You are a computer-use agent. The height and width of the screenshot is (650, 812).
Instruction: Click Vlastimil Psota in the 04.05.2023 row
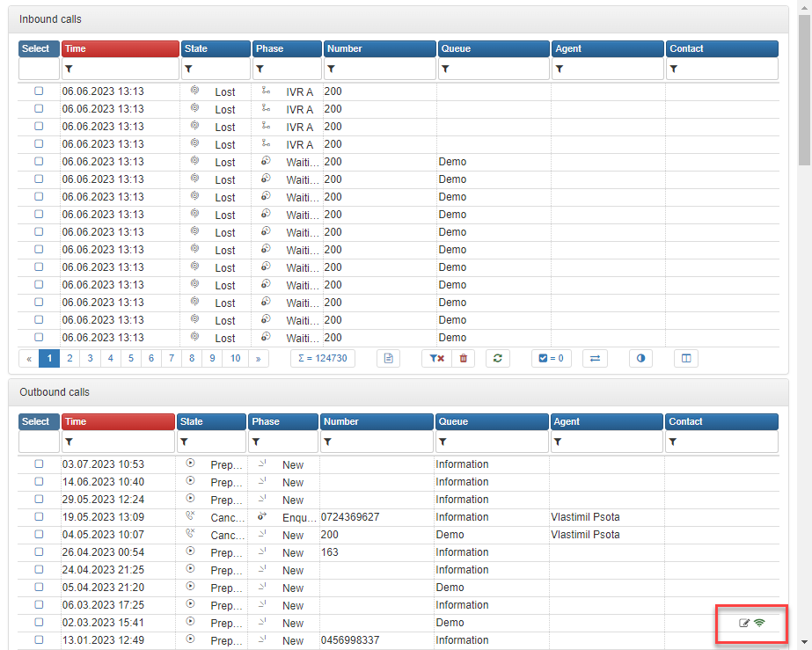tap(585, 535)
